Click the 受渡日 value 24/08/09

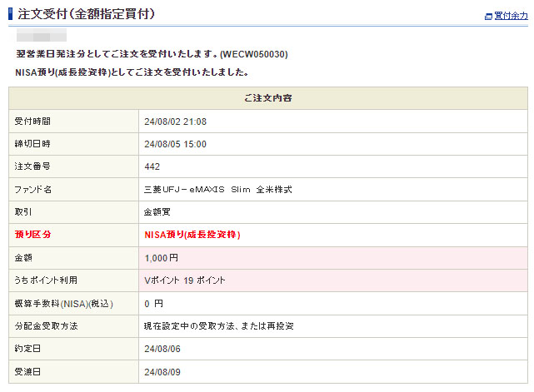[162, 371]
